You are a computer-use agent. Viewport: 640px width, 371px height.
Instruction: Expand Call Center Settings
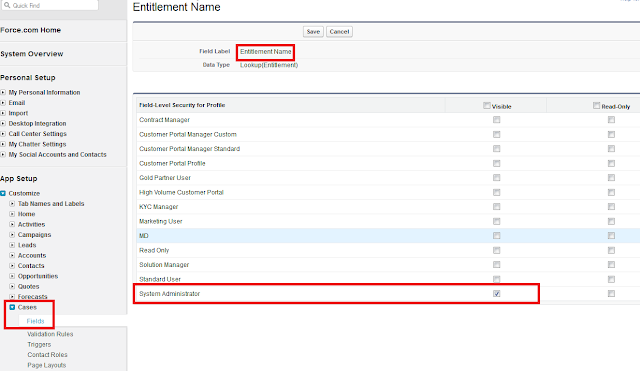[3, 134]
